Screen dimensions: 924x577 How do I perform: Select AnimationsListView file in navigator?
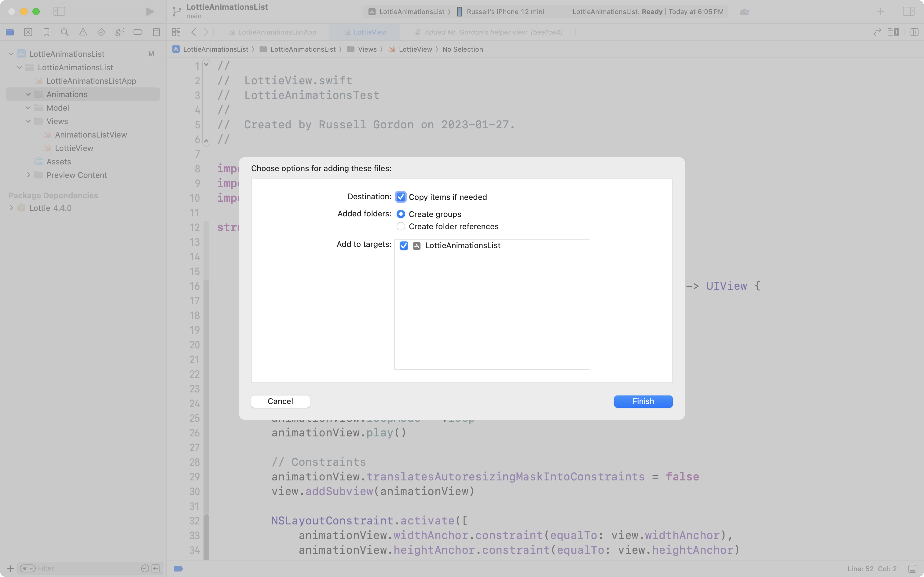click(90, 135)
